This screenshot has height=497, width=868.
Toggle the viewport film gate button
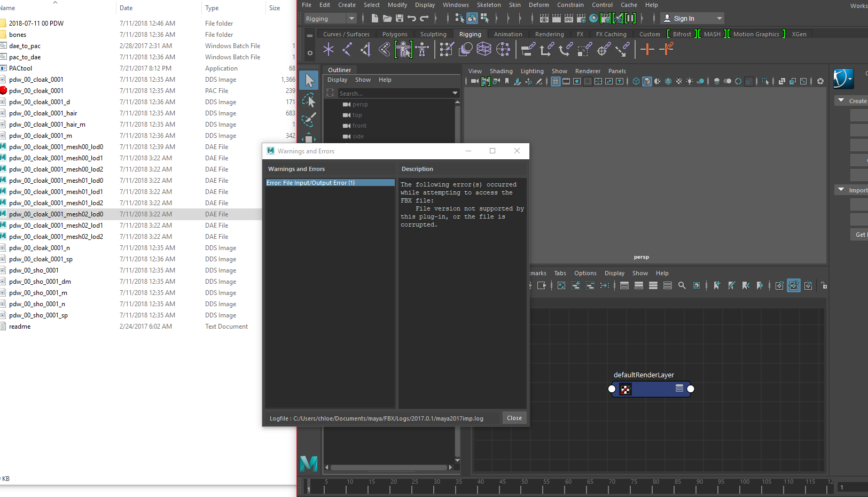click(566, 82)
